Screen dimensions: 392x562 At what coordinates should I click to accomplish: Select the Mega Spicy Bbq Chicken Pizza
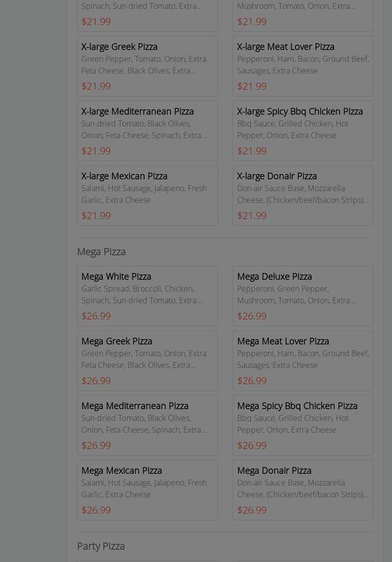[303, 425]
